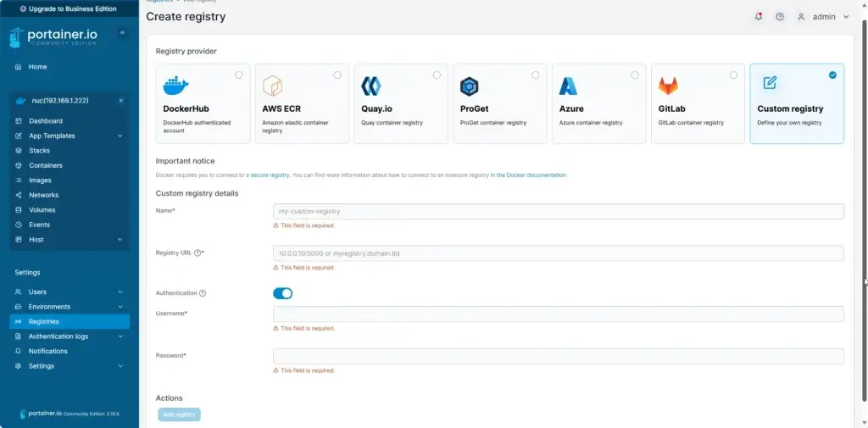Click the Authentication help tooltip icon

(x=203, y=293)
